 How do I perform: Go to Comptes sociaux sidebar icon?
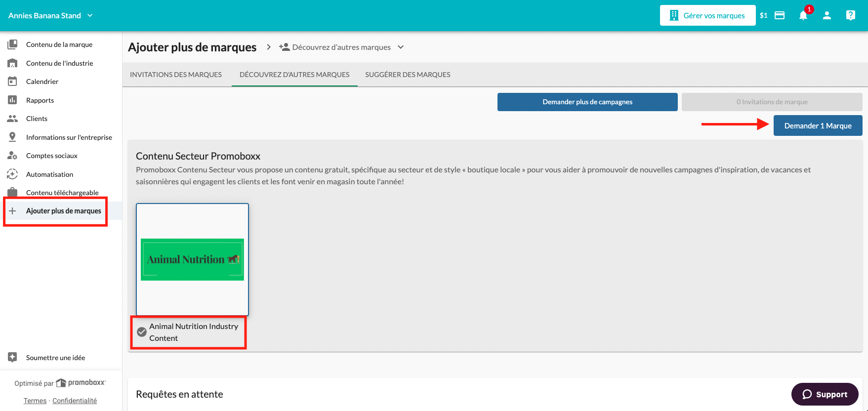[12, 156]
